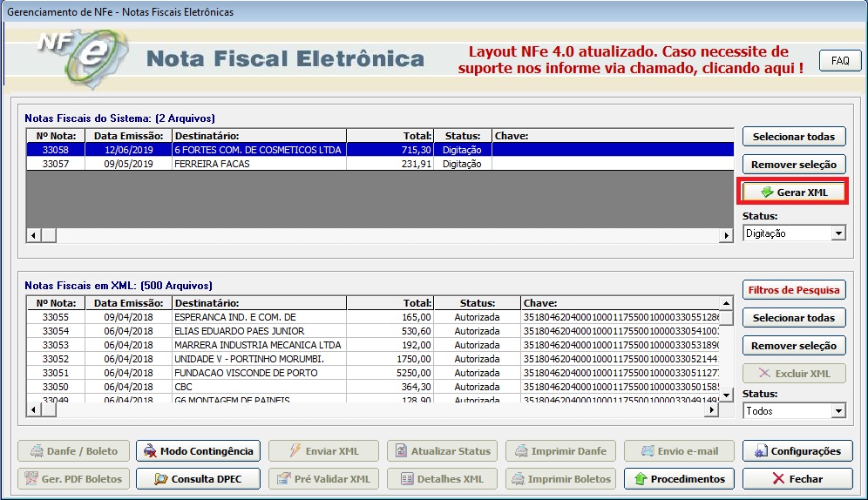The image size is (868, 500).
Task: Sort system notas by Nº Nota header
Action: click(x=56, y=136)
